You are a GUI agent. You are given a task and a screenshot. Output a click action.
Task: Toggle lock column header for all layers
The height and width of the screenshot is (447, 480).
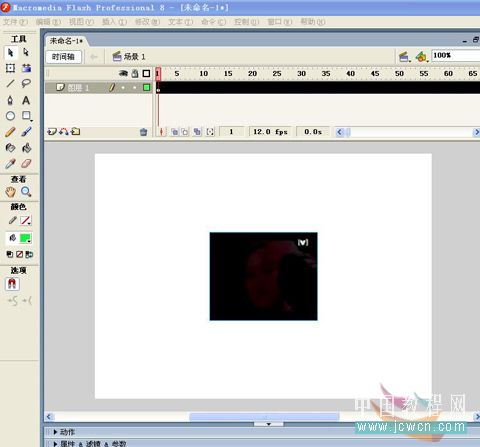(135, 74)
